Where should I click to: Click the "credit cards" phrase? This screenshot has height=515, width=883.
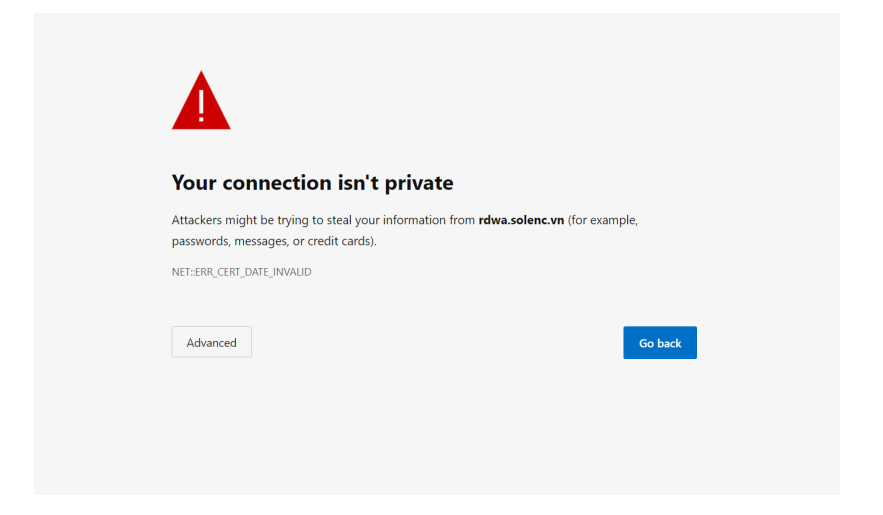340,242
